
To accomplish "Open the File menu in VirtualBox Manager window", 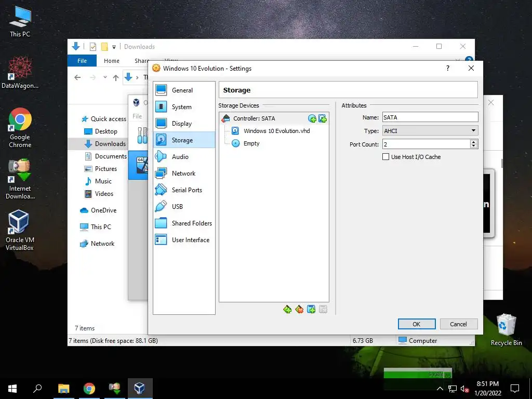I will pyautogui.click(x=137, y=116).
